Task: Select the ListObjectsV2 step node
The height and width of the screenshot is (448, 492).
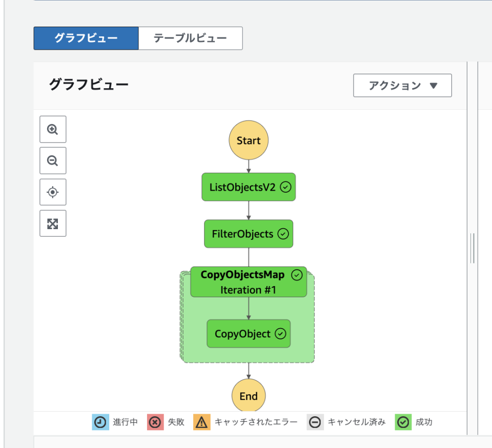Action: click(245, 187)
